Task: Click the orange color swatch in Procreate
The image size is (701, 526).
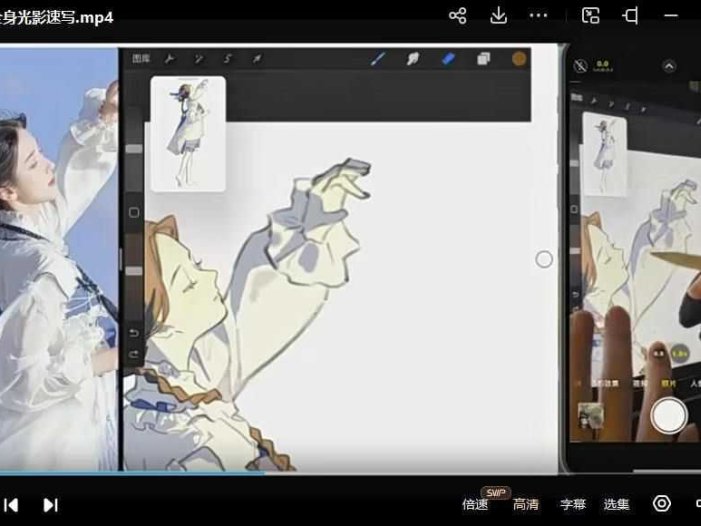Action: pos(519,59)
